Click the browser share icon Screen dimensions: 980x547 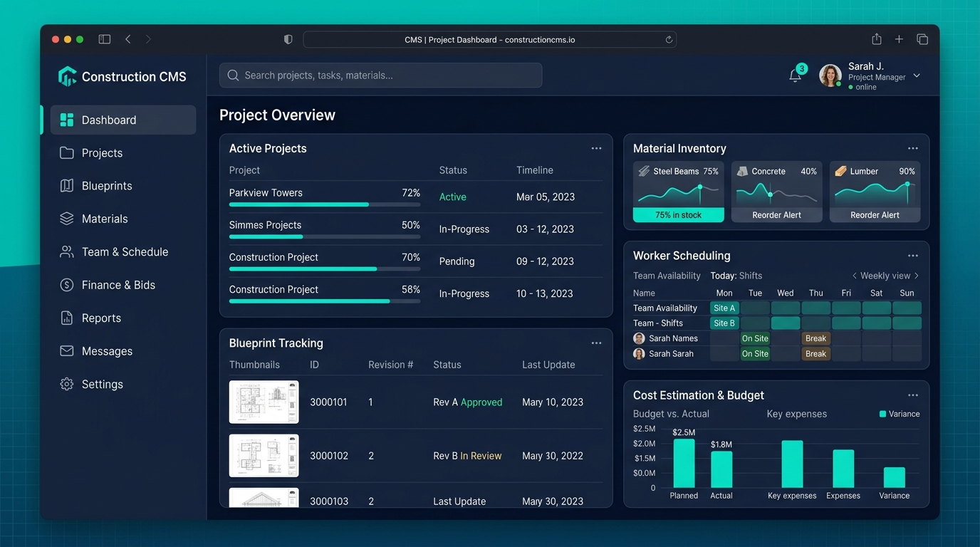coord(877,39)
